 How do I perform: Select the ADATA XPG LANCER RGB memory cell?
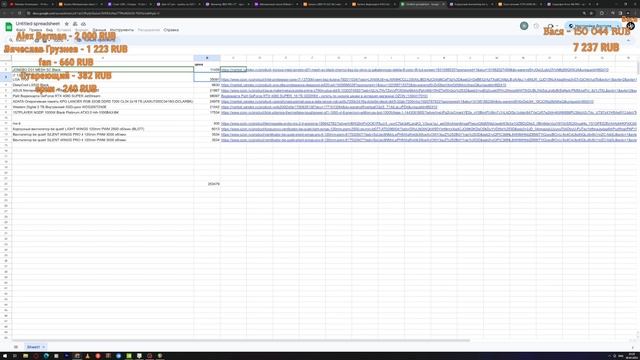[x=102, y=101]
